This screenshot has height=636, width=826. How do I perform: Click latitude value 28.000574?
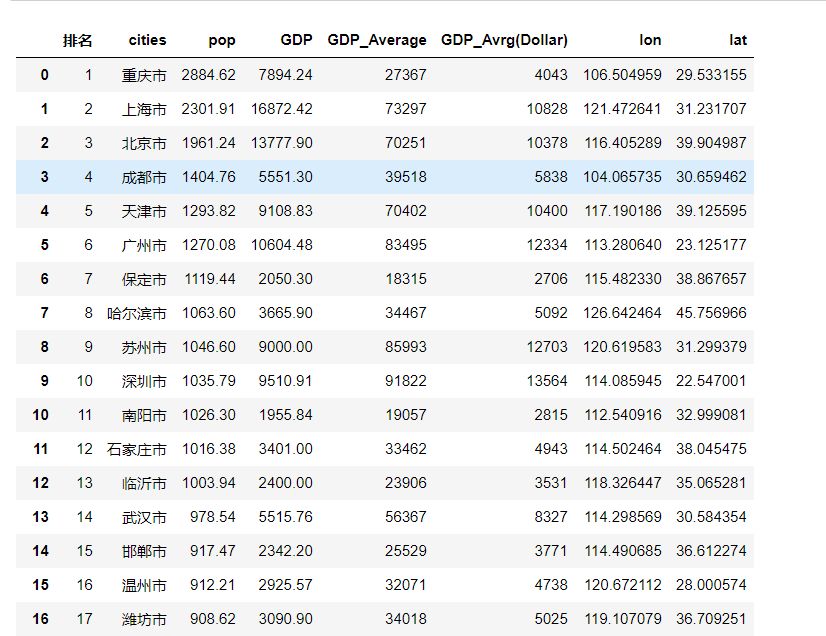711,585
